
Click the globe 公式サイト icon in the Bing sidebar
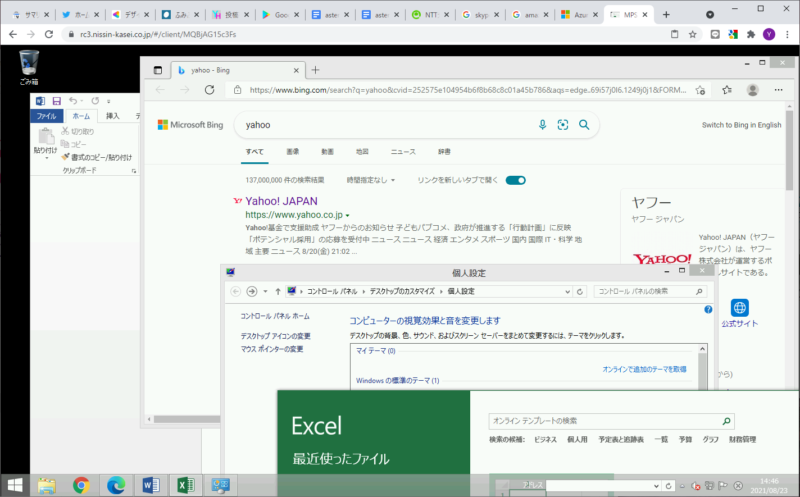click(x=739, y=308)
